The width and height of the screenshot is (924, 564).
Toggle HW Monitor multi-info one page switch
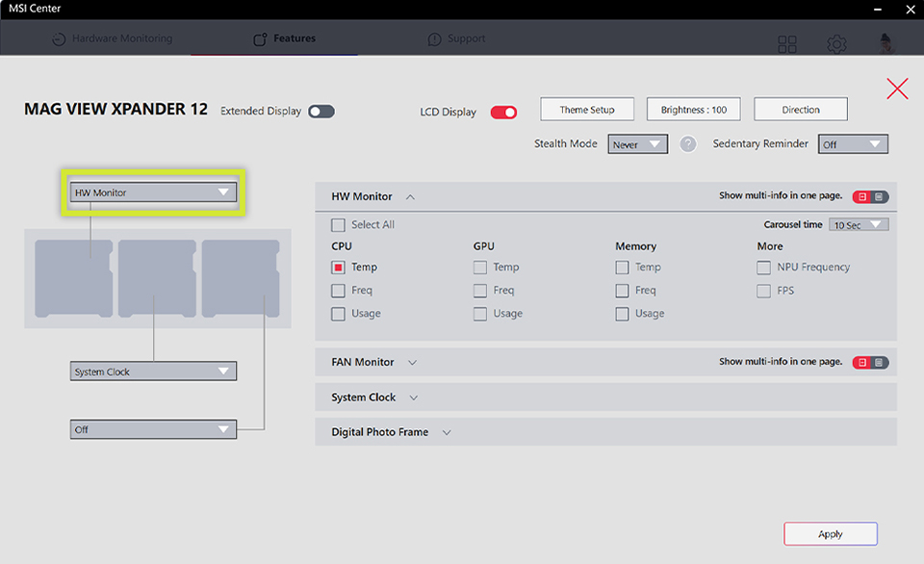point(870,197)
